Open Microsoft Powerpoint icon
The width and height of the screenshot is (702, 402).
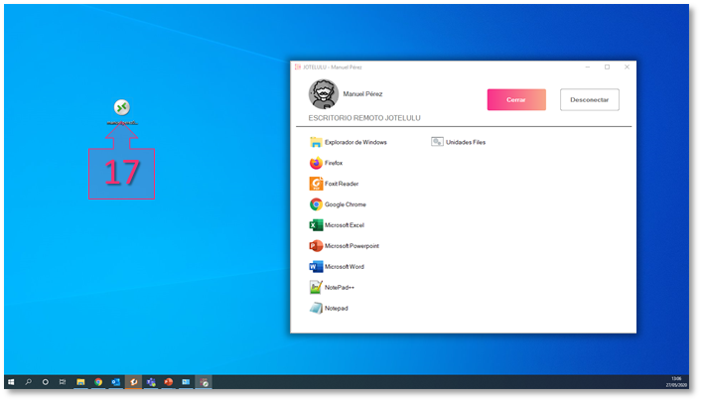click(316, 246)
